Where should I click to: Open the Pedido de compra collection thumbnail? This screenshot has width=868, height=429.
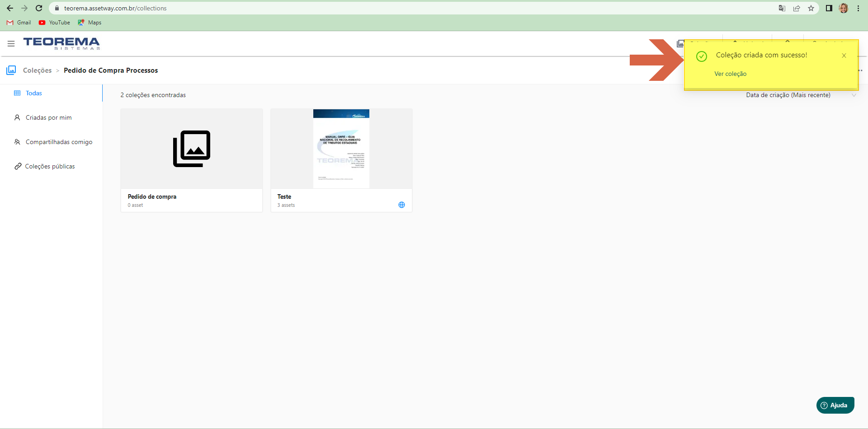coord(192,149)
